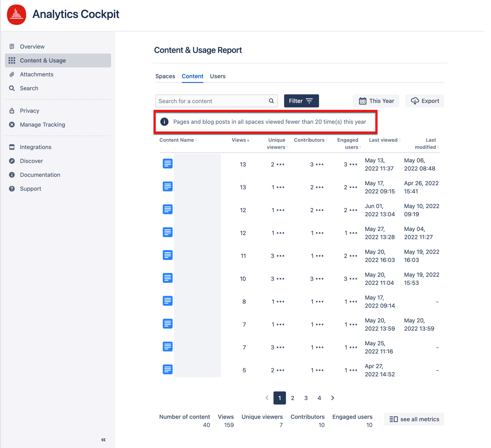Click the Privacy lock icon

point(12,111)
